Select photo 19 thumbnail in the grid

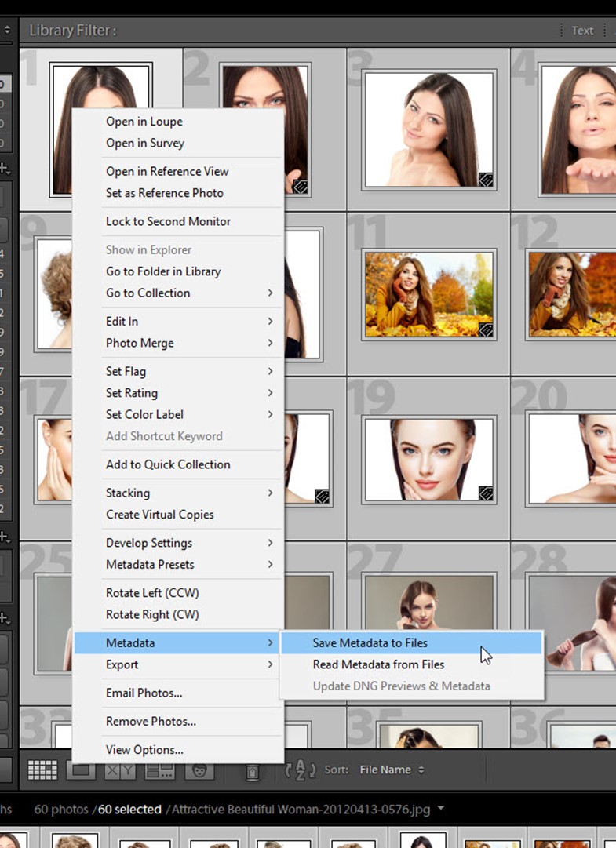pyautogui.click(x=428, y=459)
